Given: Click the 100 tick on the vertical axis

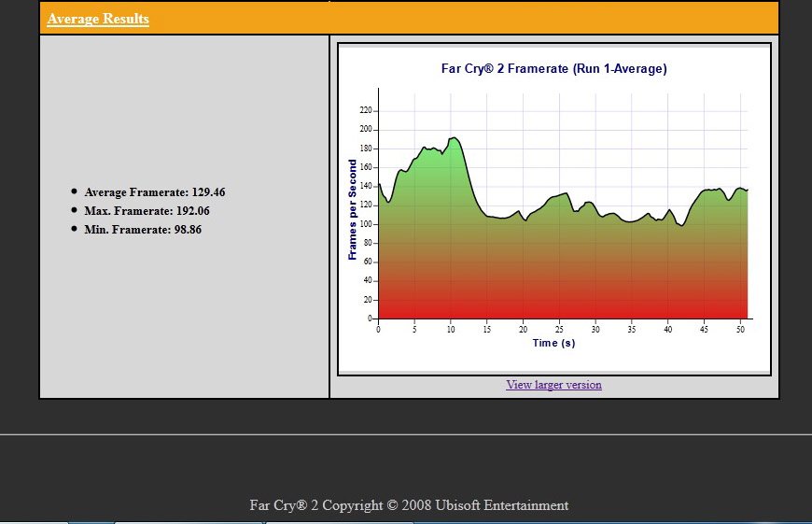Looking at the screenshot, I should (366, 224).
